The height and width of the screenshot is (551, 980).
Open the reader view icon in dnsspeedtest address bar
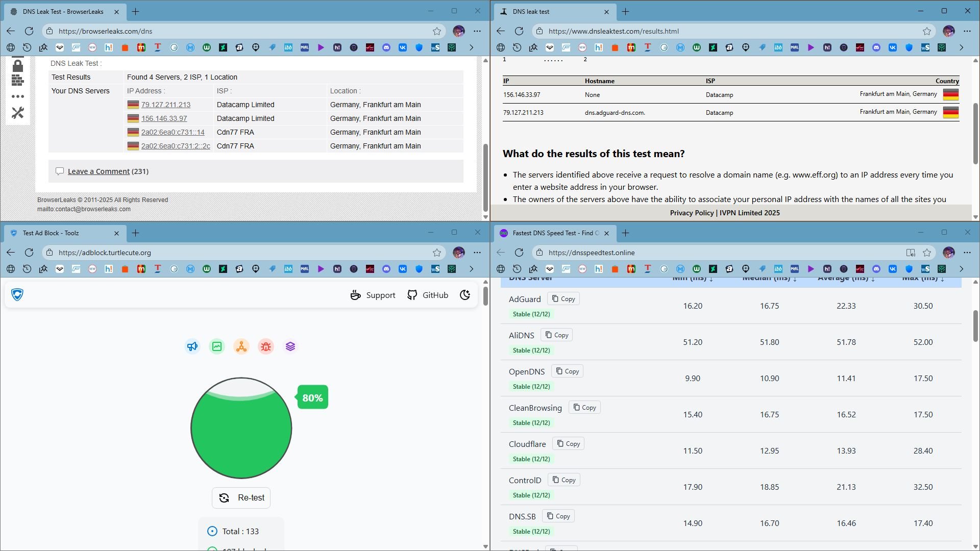[911, 253]
